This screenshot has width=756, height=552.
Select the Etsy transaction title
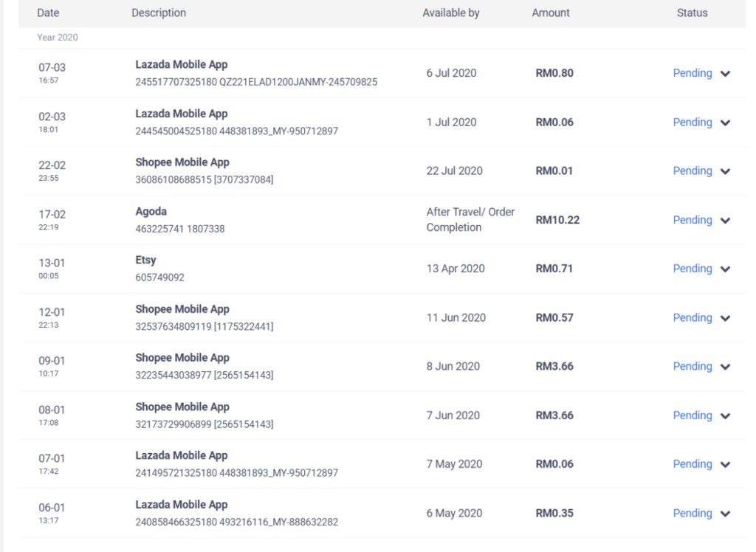(145, 261)
